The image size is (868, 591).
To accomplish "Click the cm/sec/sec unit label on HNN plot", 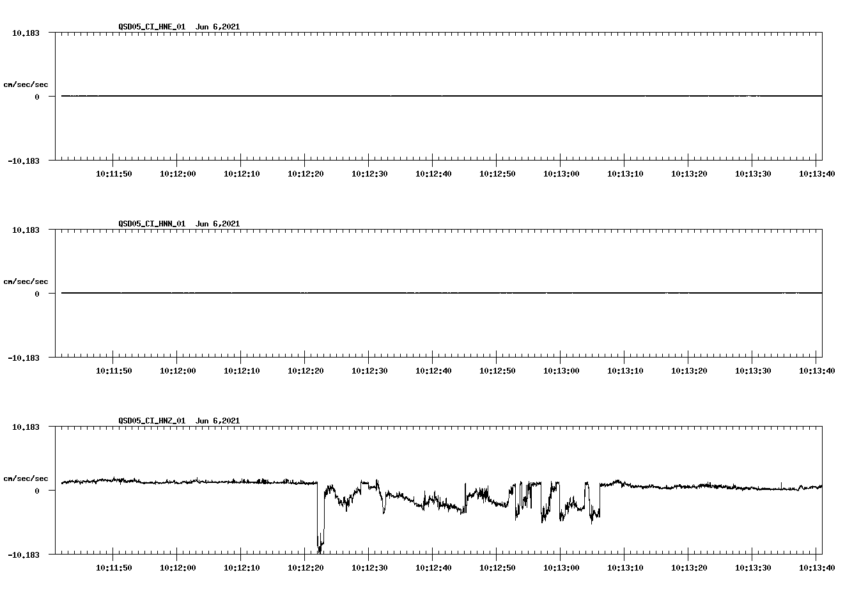I will click(x=26, y=281).
